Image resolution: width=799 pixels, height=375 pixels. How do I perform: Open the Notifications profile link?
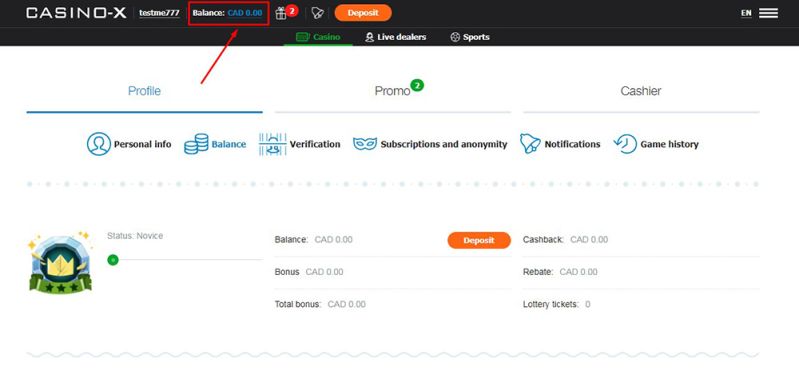(x=572, y=144)
